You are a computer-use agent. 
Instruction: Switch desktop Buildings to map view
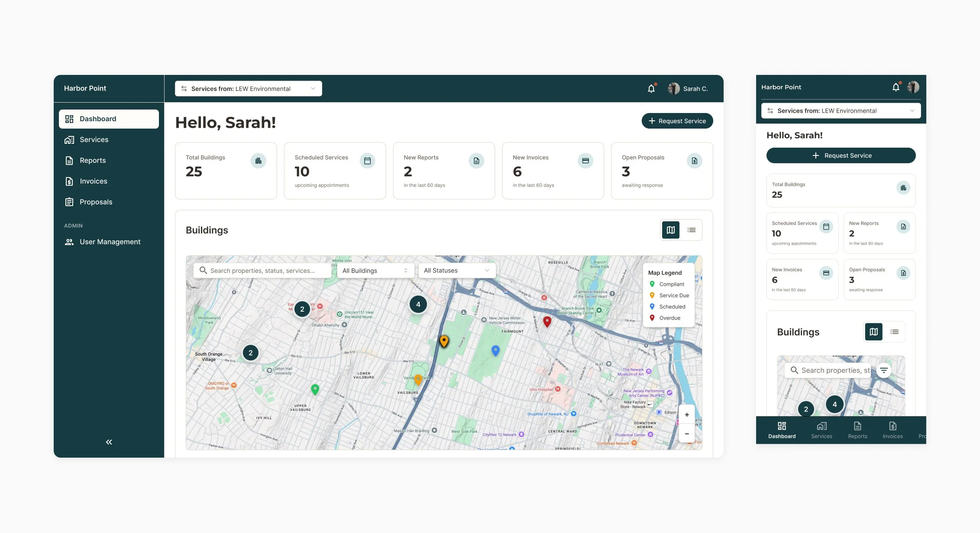671,230
